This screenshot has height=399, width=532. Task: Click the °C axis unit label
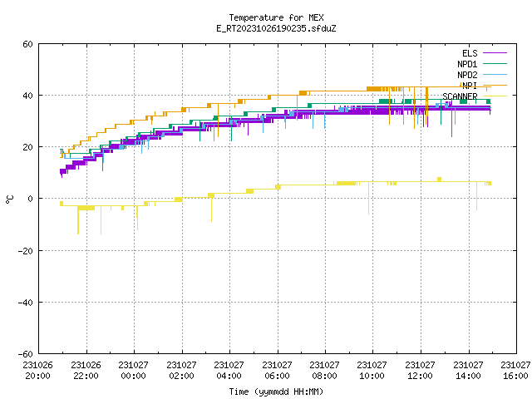[x=9, y=199]
